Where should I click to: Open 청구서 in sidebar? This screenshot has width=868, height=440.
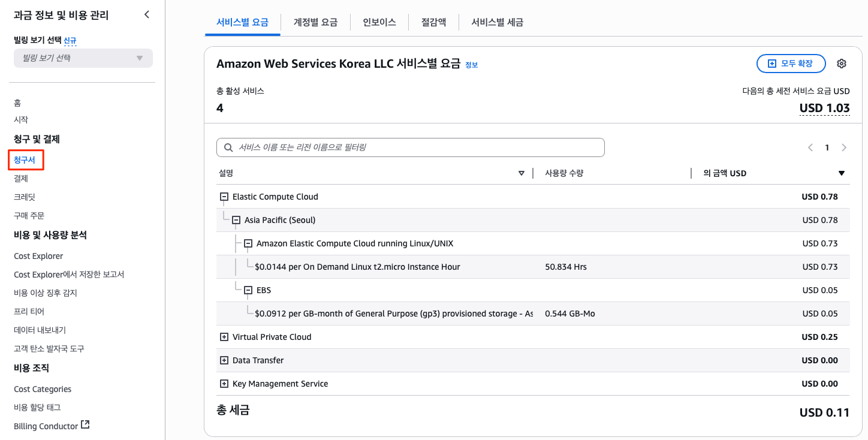(25, 160)
